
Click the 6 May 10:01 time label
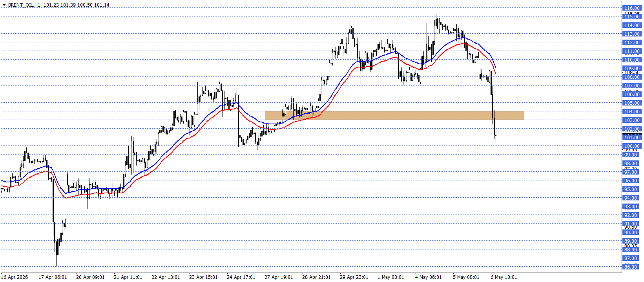504,277
